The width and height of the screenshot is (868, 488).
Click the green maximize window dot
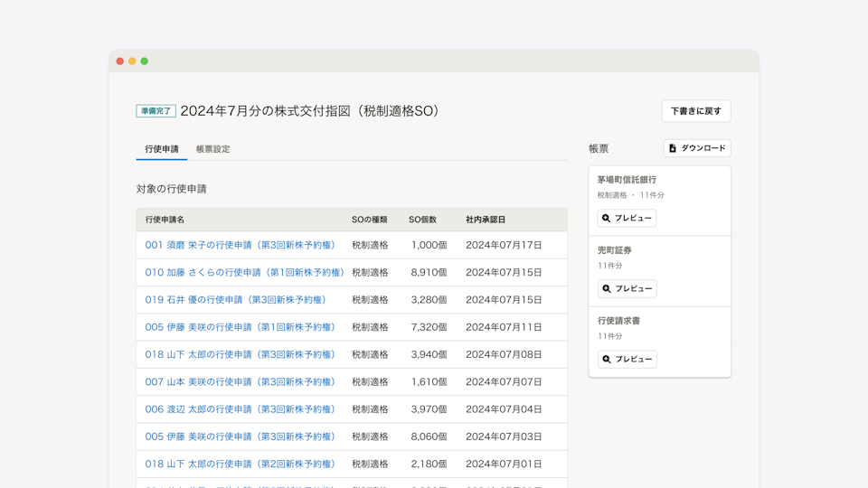tap(144, 61)
